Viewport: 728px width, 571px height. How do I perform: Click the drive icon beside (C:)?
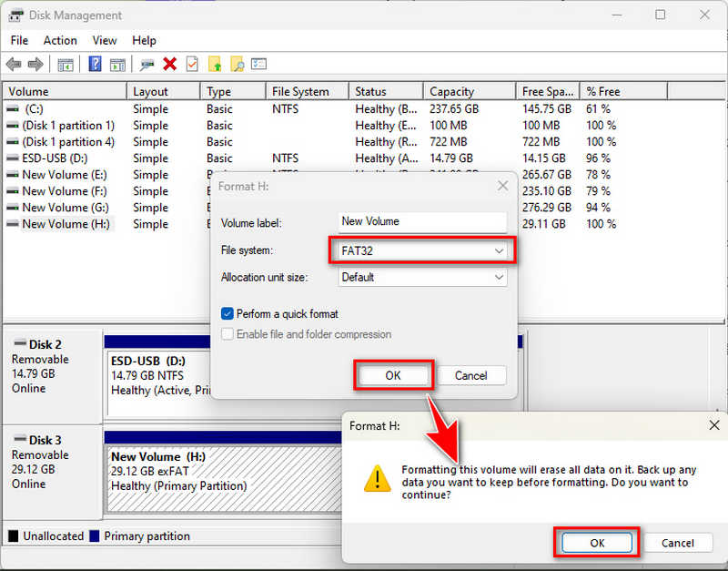tap(13, 108)
